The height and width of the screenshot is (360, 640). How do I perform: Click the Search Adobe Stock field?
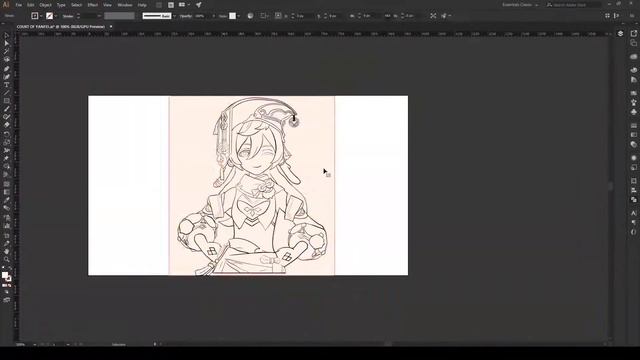point(573,5)
